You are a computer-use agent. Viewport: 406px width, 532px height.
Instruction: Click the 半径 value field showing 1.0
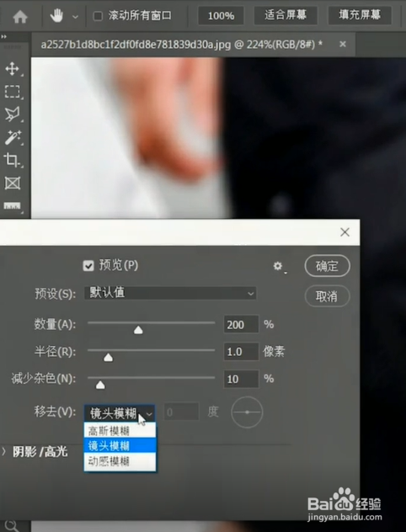pos(241,352)
